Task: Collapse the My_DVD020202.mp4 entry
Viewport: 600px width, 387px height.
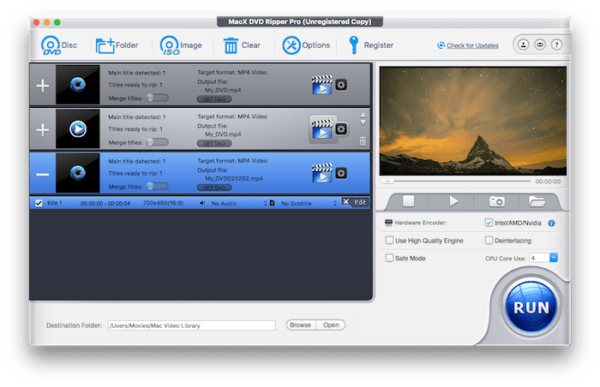Action: click(x=42, y=175)
